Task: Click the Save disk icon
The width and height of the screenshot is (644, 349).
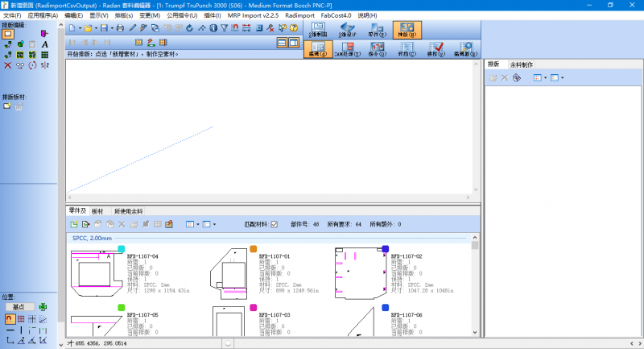Action: 103,27
